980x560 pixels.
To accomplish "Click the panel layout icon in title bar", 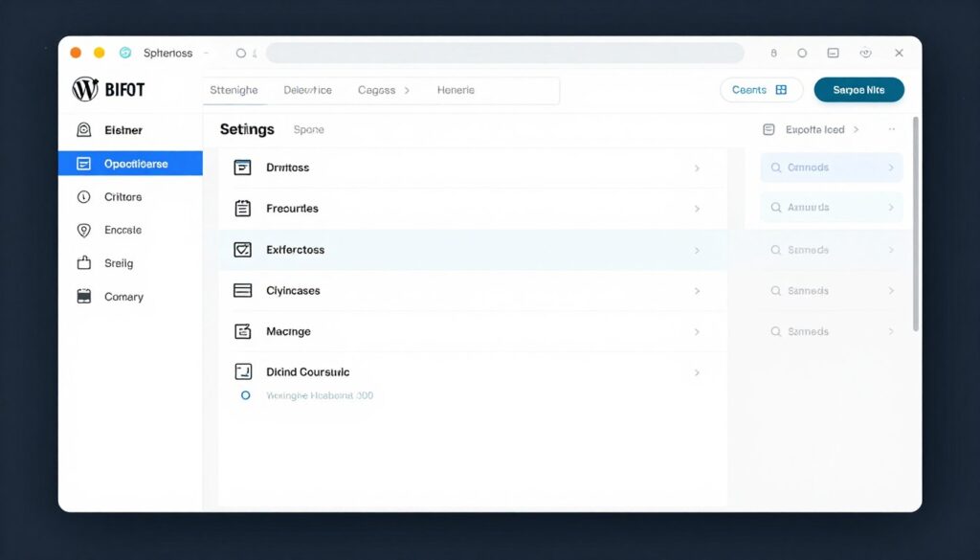I will coord(834,53).
